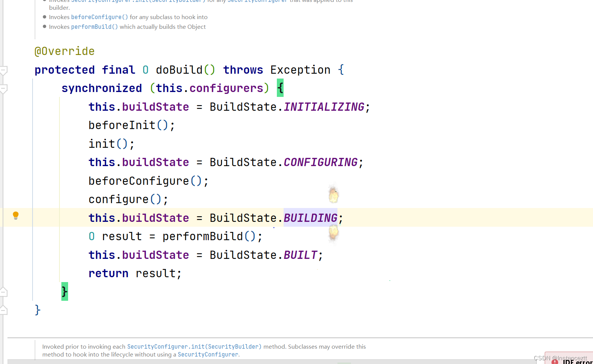This screenshot has width=593, height=364.
Task: Click the fold end marker beside method closing brace
Action: [4, 310]
